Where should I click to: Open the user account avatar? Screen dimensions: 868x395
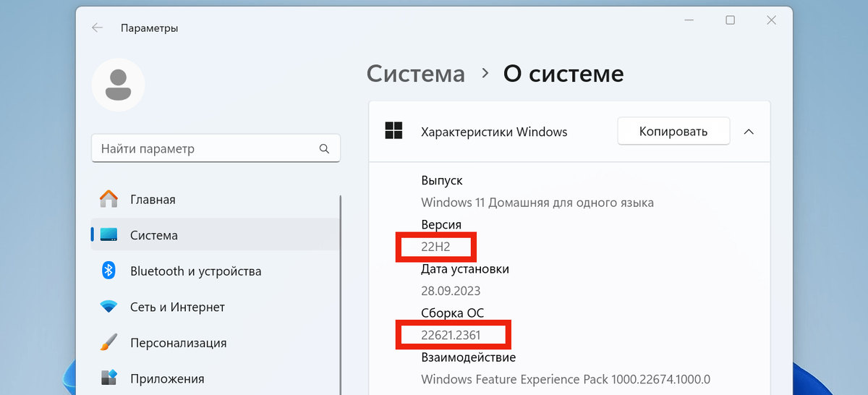tap(118, 85)
